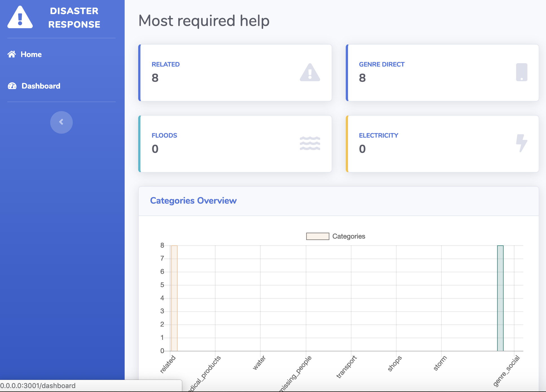546x392 pixels.
Task: Click the Most required help heading
Action: coord(204,21)
